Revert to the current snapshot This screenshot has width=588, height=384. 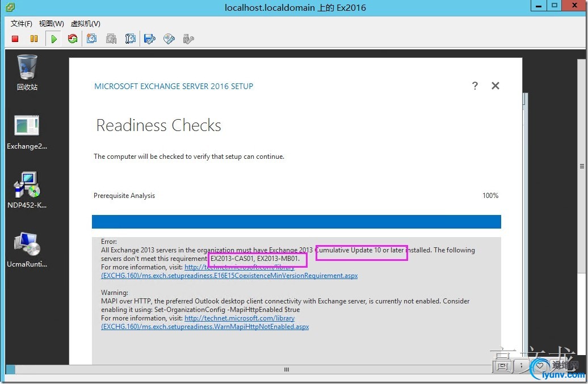click(111, 39)
